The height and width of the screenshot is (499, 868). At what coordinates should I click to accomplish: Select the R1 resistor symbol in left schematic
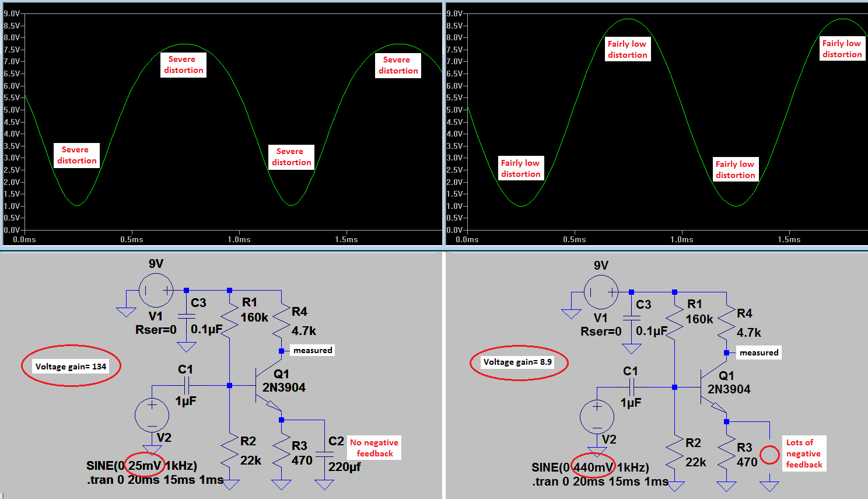(229, 319)
